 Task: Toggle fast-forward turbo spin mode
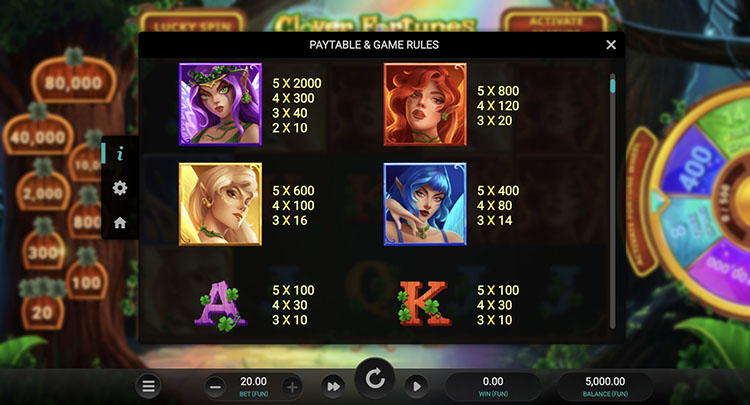[x=333, y=386]
